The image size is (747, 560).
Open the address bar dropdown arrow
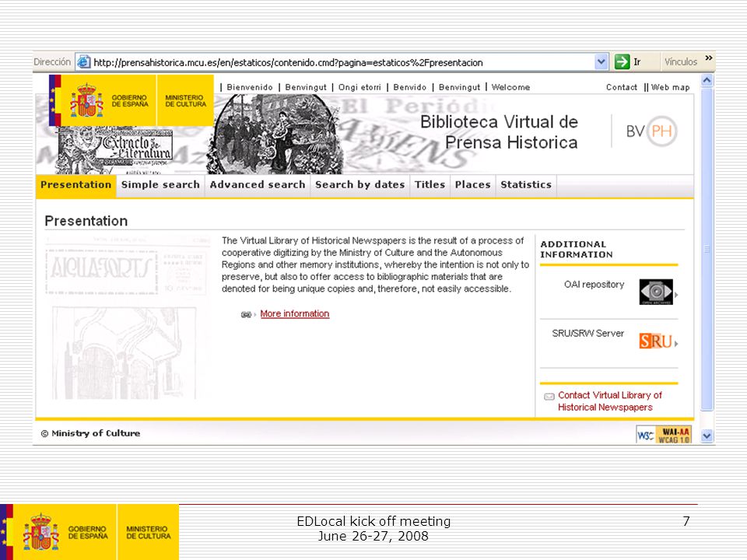pos(601,61)
